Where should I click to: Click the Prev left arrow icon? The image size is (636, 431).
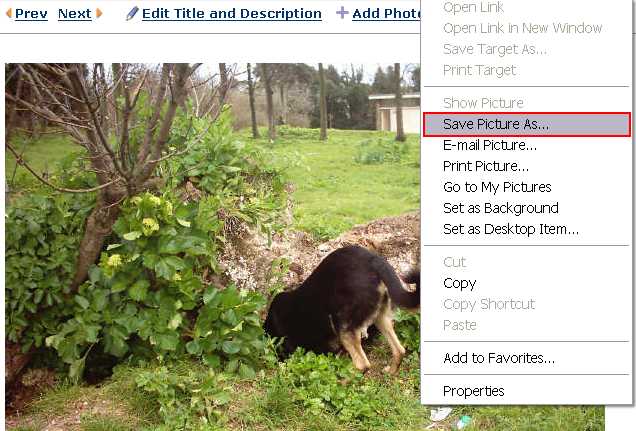(9, 13)
